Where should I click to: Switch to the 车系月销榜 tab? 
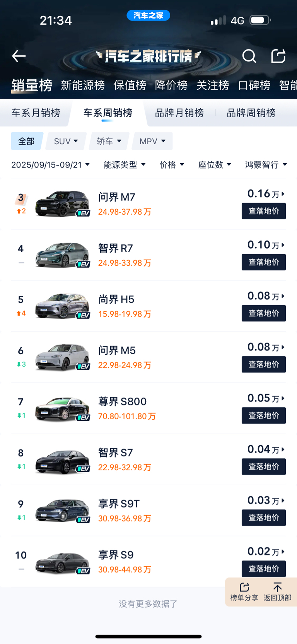(36, 113)
